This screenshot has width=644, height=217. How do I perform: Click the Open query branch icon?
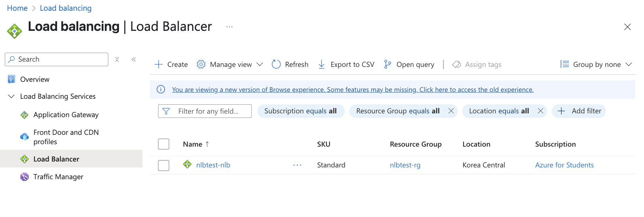tap(387, 64)
